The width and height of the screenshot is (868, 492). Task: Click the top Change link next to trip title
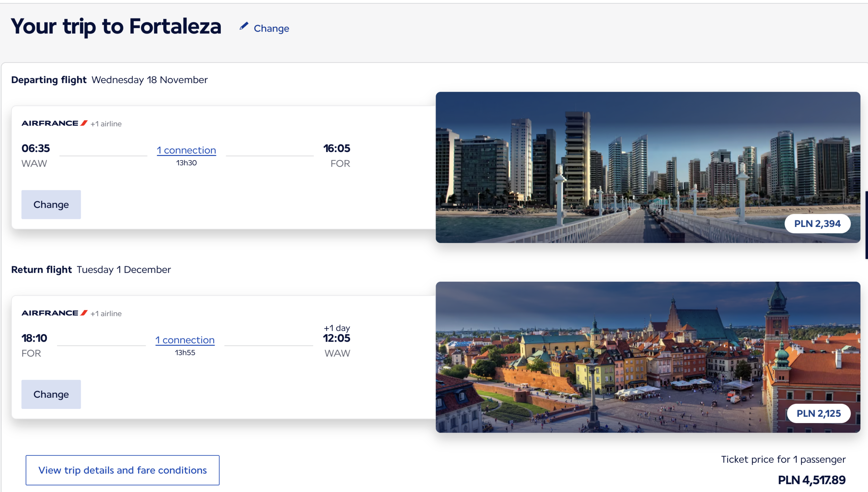pos(271,29)
